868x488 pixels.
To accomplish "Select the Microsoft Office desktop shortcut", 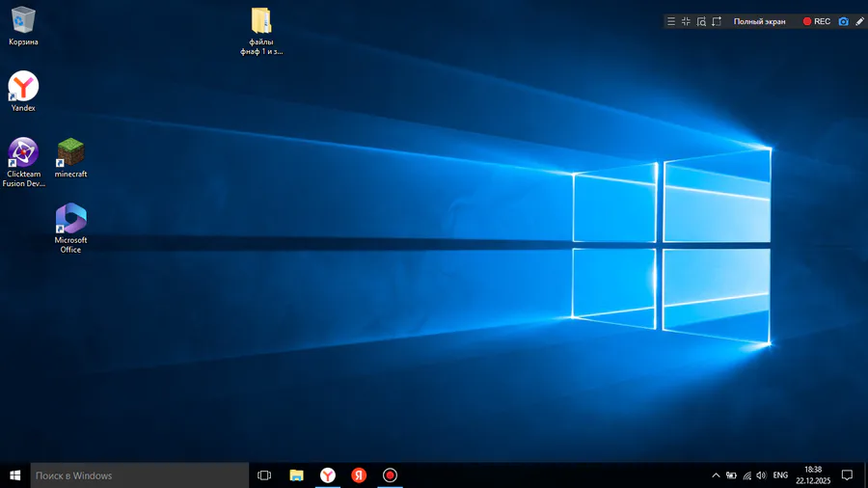I will click(x=70, y=228).
